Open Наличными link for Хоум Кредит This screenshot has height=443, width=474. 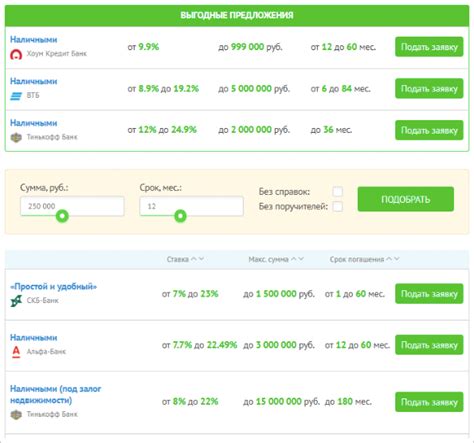(34, 40)
